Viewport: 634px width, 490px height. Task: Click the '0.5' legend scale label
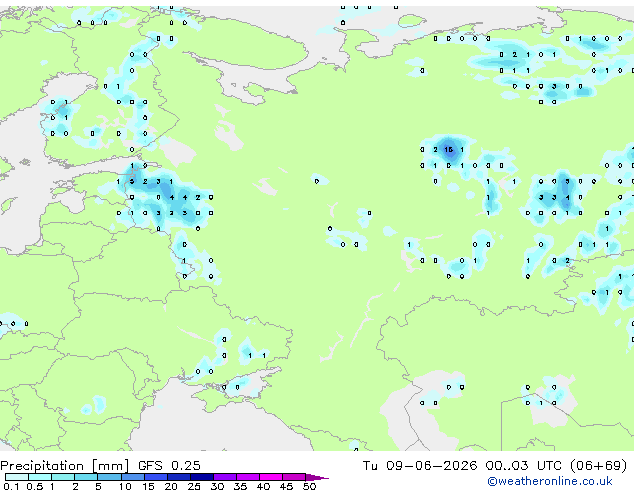[x=34, y=486]
